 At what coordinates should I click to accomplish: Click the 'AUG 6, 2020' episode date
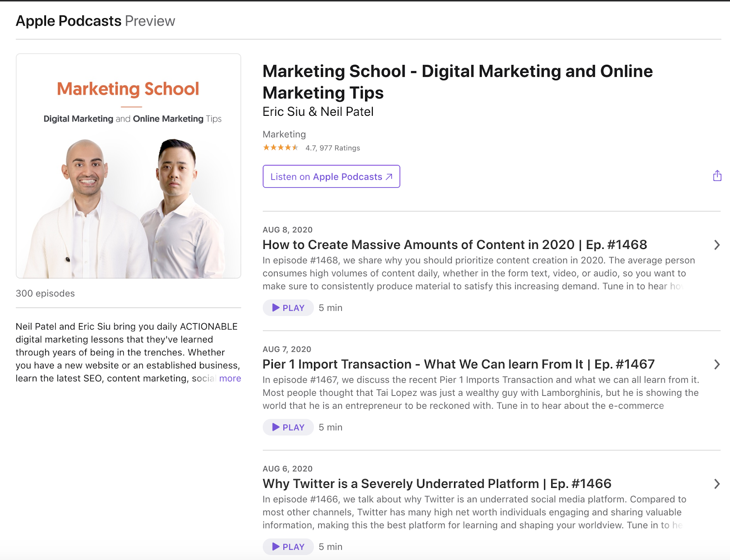click(x=287, y=469)
